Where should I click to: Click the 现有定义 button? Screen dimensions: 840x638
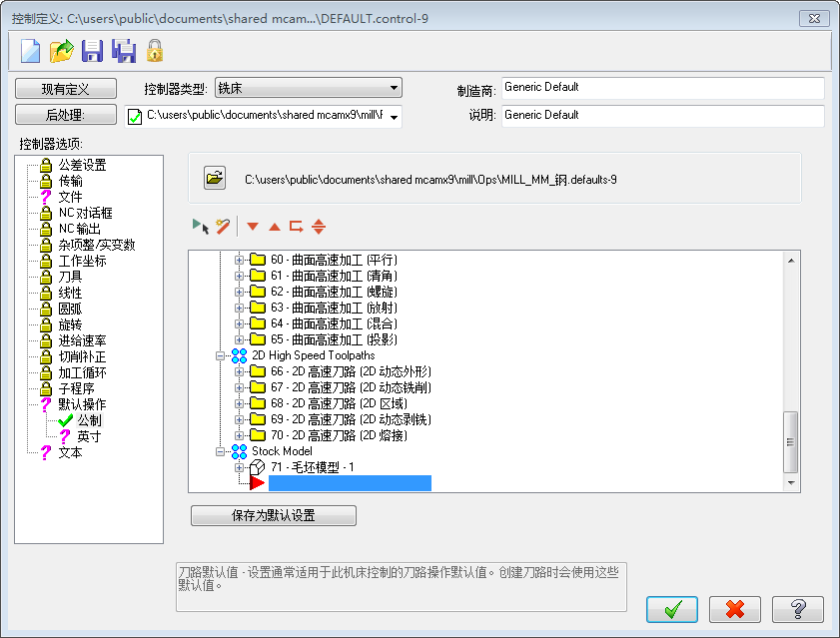66,89
